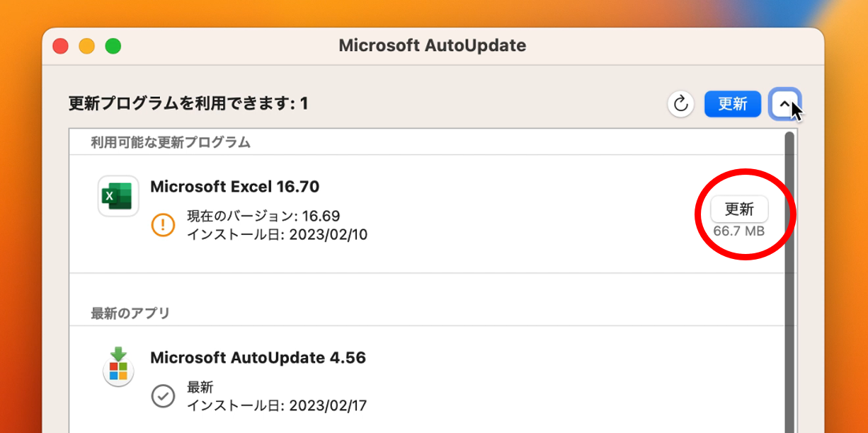Screen dimensions: 868x433
Task: Click the インストール日: 2023/02/17 text
Action: (x=277, y=405)
